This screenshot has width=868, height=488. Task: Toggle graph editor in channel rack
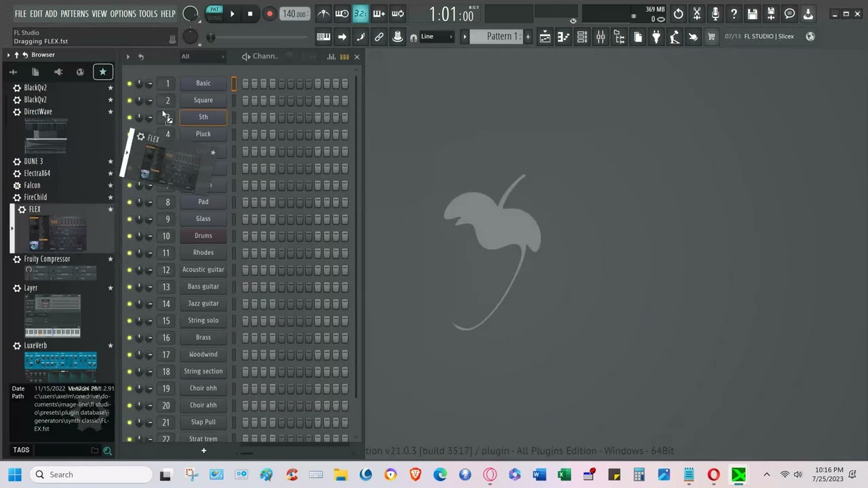tap(331, 56)
